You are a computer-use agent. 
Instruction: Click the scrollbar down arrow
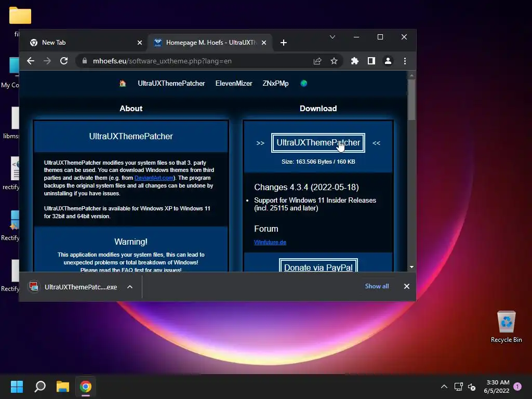coord(411,267)
